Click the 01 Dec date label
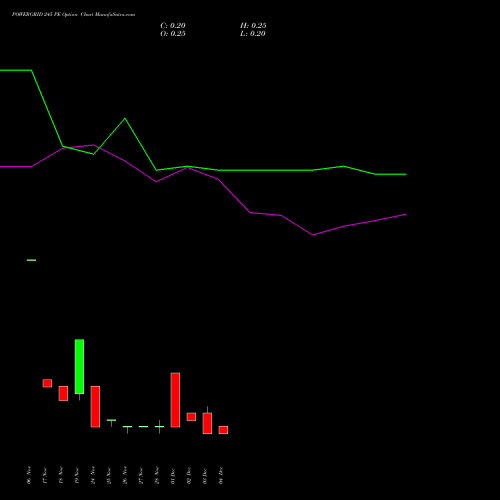 pos(173,475)
